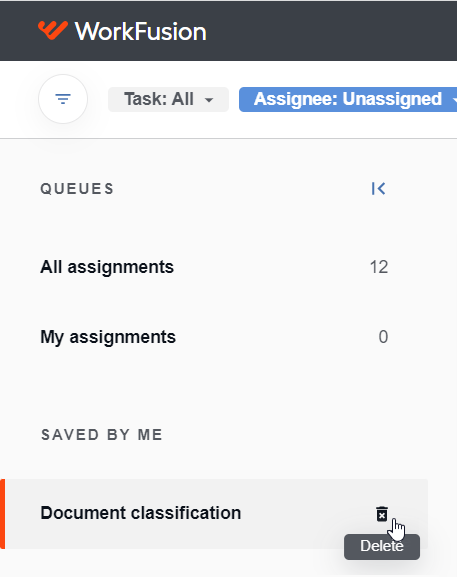457x577 pixels.
Task: Click the SAVED BY ME section heading
Action: tap(102, 435)
